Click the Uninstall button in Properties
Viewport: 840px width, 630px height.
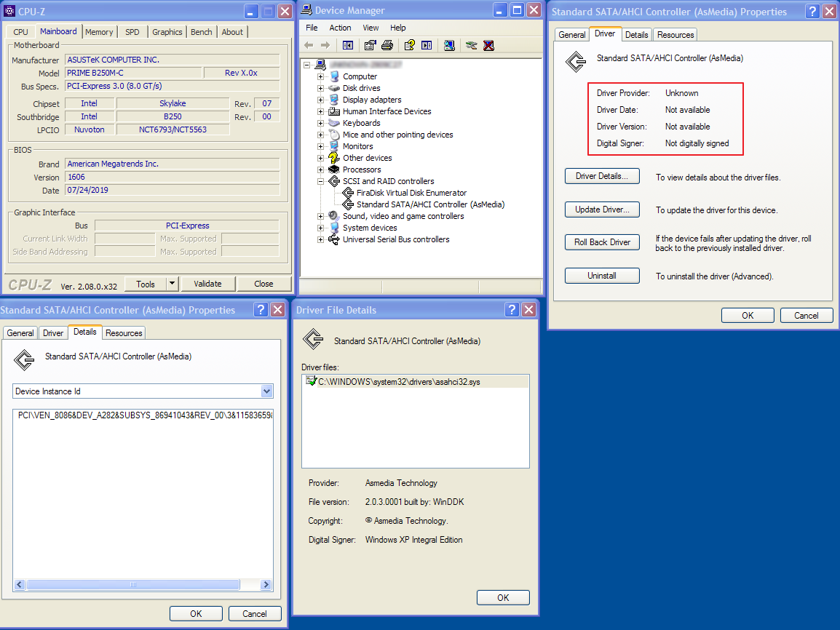602,276
